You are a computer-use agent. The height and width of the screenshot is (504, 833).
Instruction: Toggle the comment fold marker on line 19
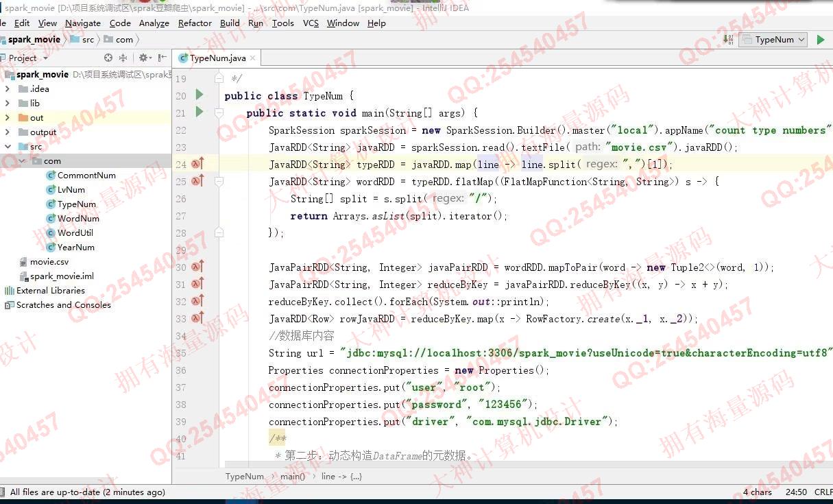point(219,78)
